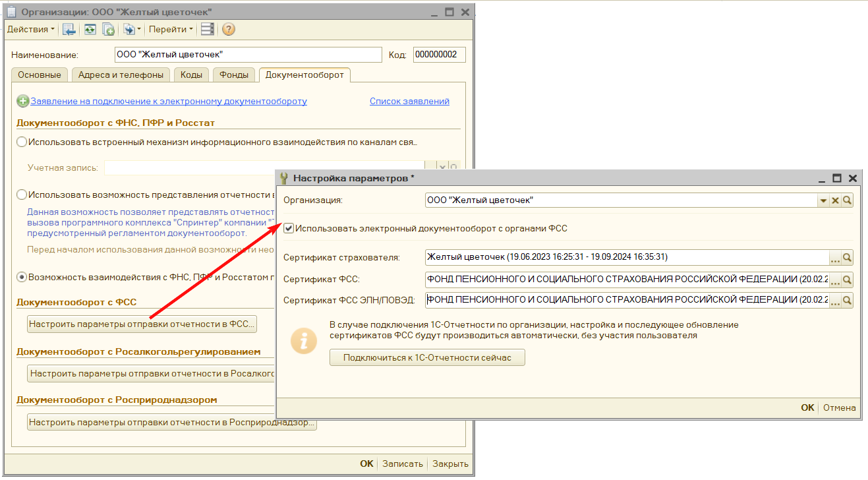Click Подключиться к 1С-Отчетности сейчас button
The width and height of the screenshot is (868, 480).
click(427, 357)
